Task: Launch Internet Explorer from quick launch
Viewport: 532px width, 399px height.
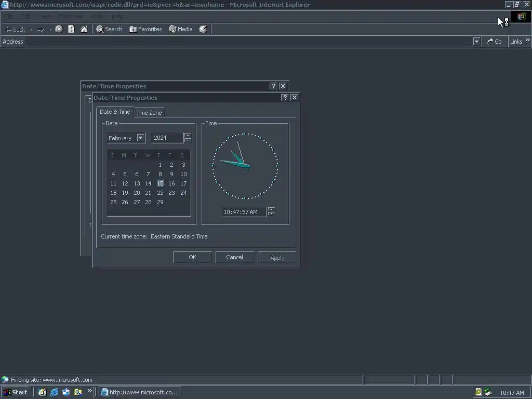Action: click(54, 392)
